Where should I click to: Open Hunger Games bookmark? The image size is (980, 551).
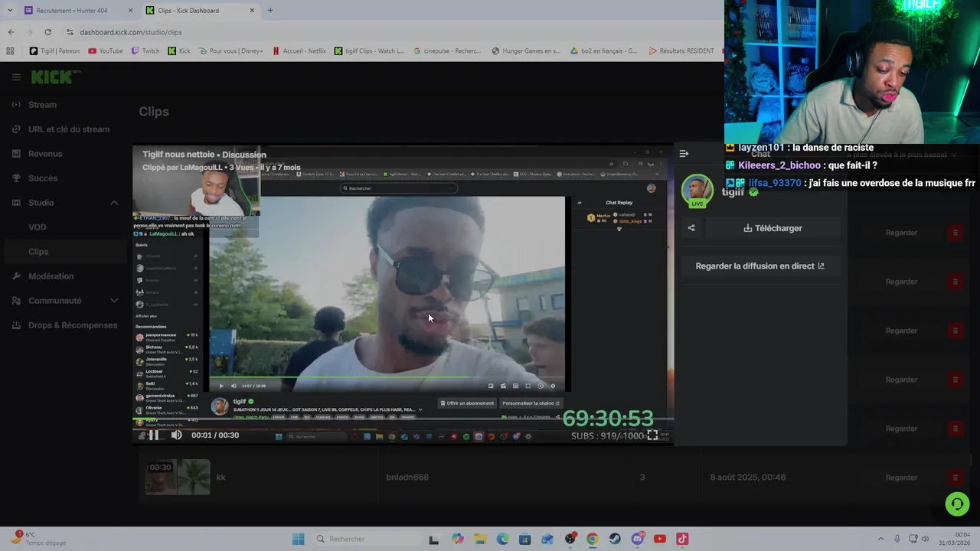pos(526,51)
